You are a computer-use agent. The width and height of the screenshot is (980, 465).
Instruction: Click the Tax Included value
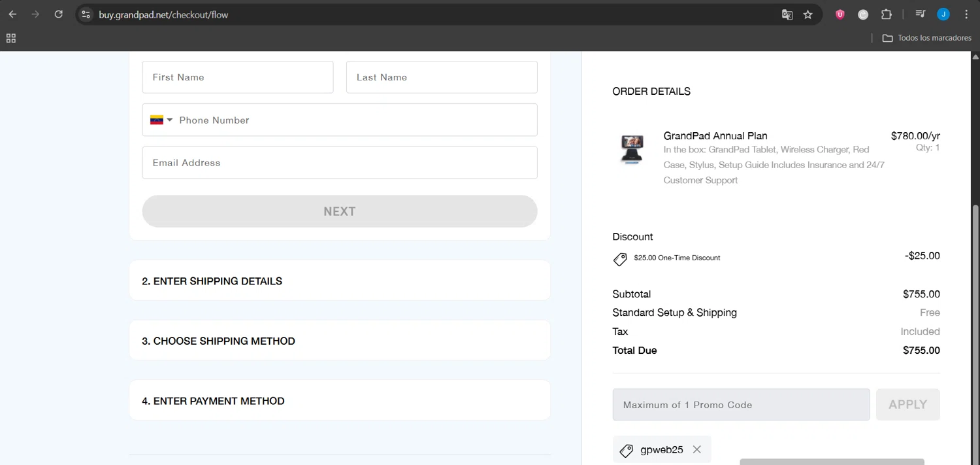pos(920,332)
